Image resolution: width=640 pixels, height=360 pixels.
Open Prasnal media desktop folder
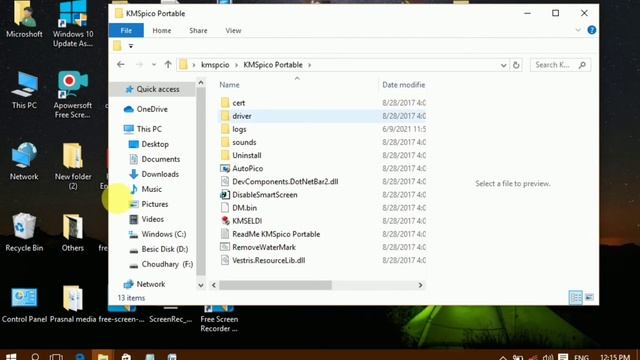(x=73, y=304)
